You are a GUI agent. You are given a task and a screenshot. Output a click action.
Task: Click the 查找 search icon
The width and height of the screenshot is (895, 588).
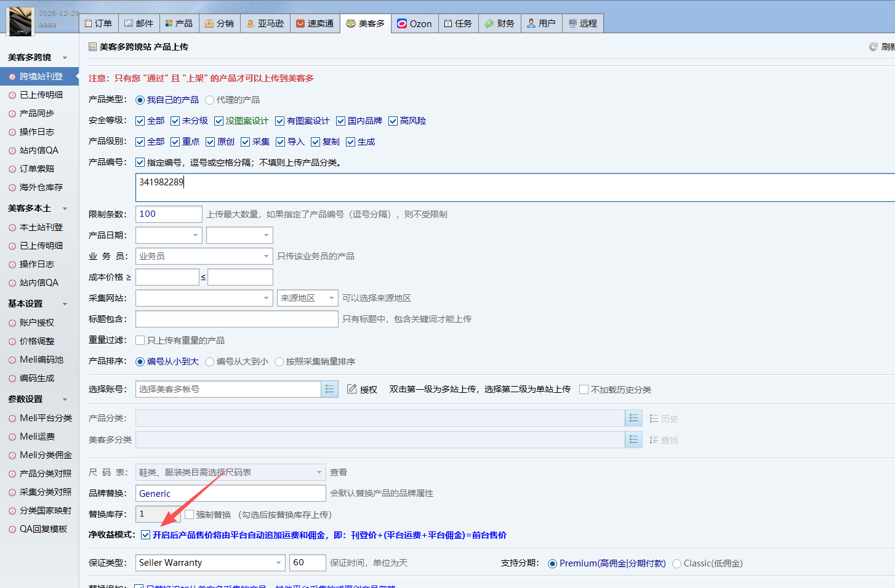[654, 440]
